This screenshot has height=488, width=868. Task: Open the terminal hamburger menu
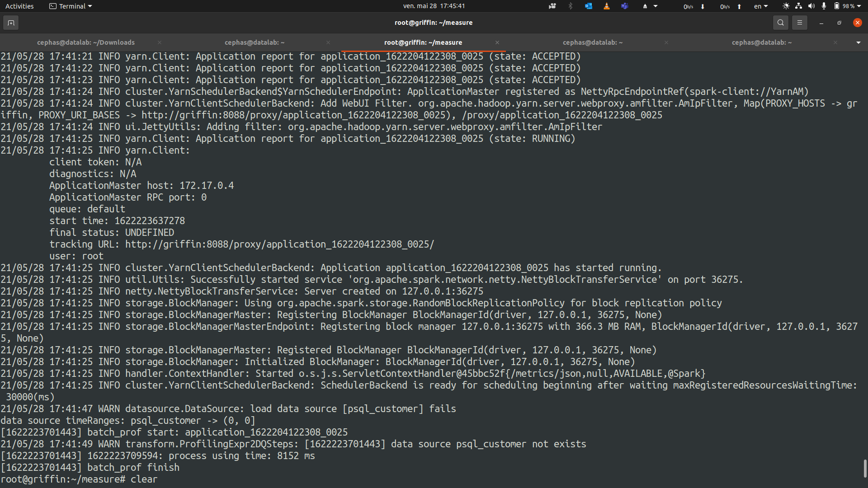799,23
